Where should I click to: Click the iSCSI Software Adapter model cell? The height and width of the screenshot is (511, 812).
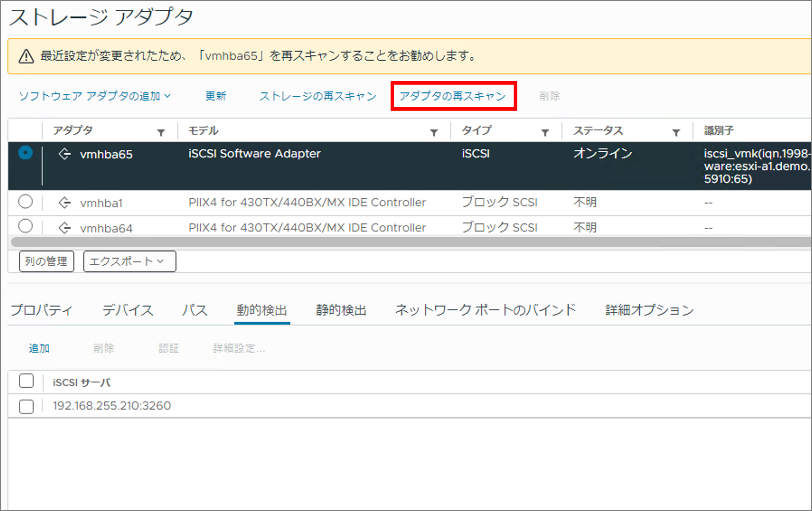pos(254,154)
